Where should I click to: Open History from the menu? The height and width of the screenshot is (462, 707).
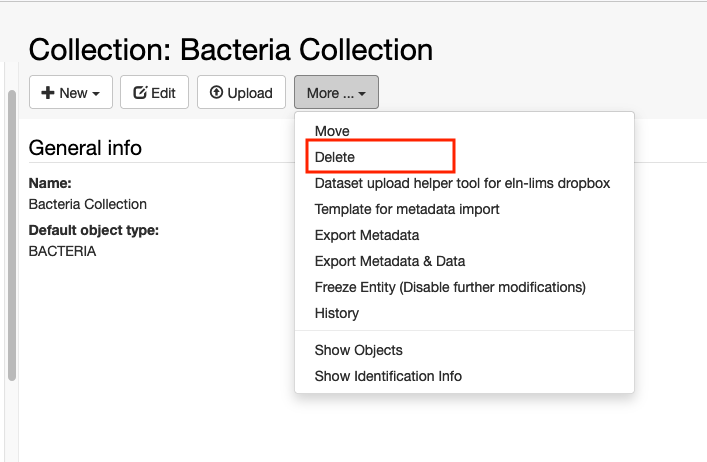(337, 313)
